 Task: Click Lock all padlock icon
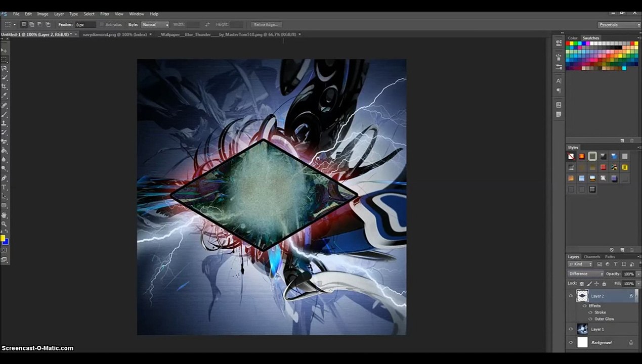pos(604,284)
